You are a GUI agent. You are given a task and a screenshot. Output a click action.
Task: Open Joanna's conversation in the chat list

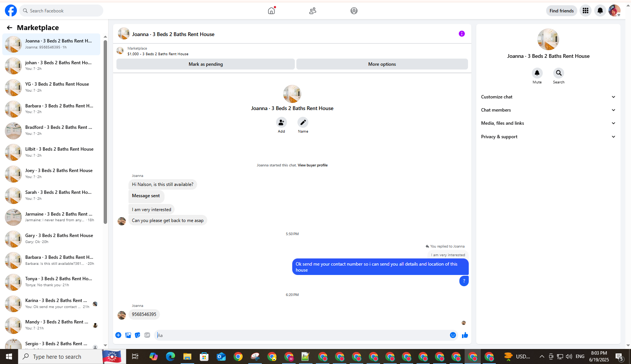point(51,44)
